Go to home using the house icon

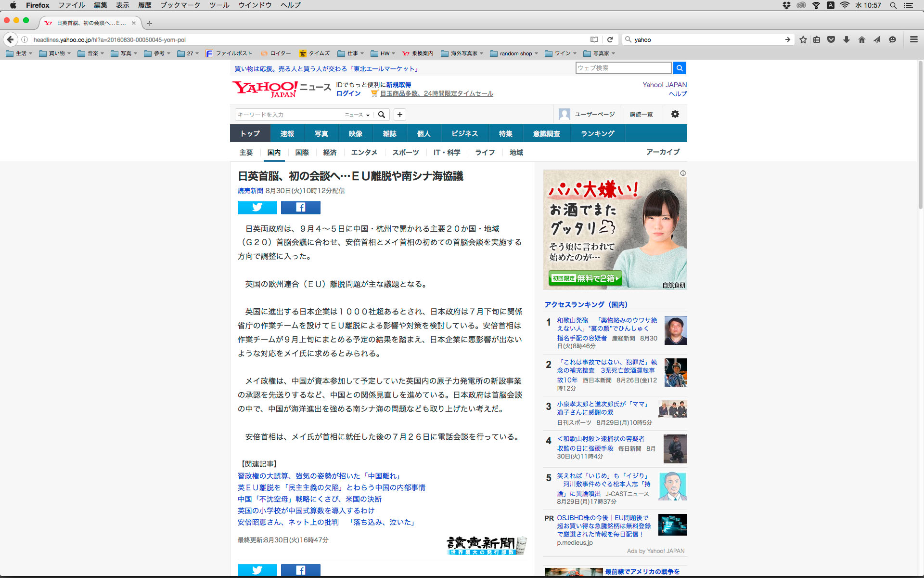tap(861, 39)
